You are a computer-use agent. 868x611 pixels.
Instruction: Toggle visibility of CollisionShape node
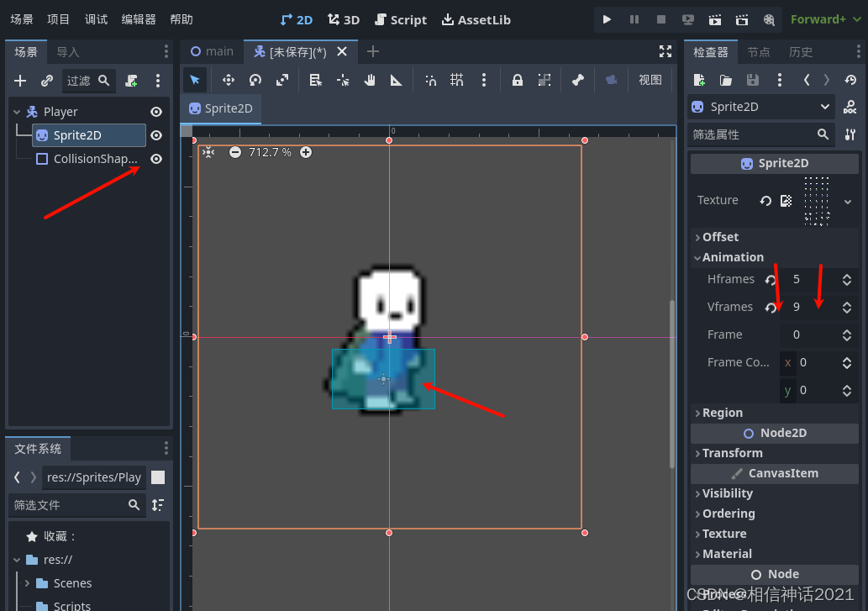coord(156,159)
